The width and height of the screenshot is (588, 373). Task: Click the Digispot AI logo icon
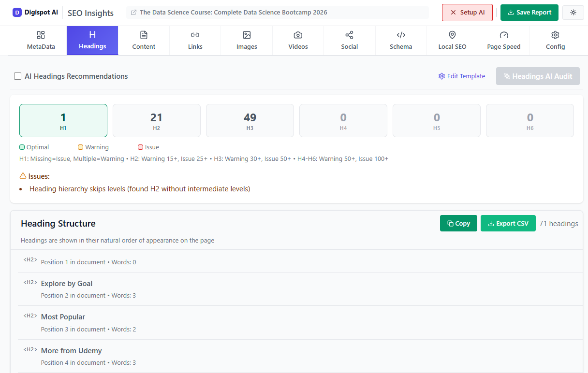17,13
